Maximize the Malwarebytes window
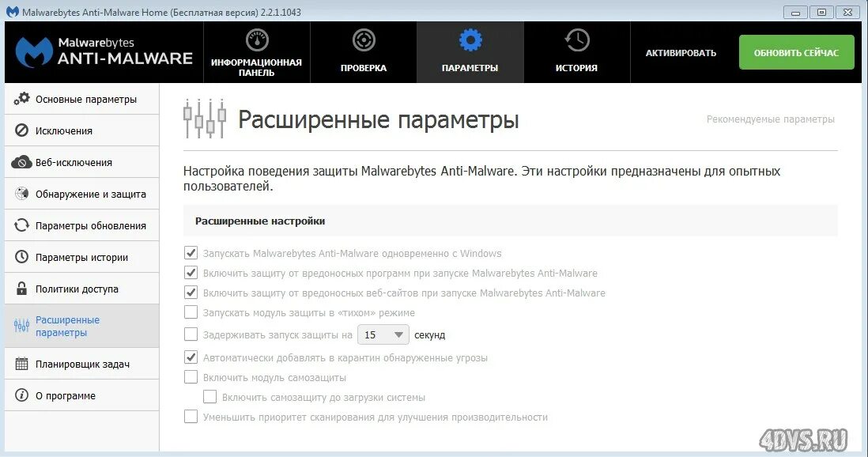This screenshot has height=457, width=868. pos(821,12)
